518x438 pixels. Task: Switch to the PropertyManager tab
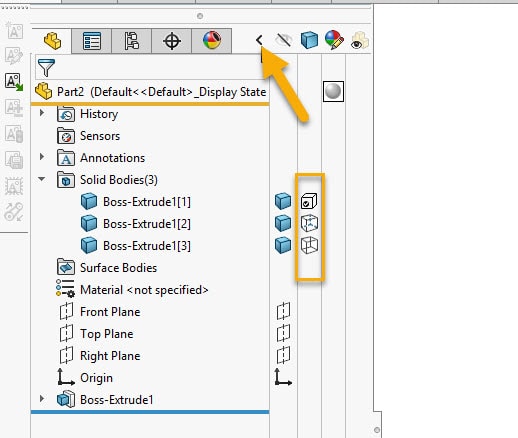click(92, 41)
